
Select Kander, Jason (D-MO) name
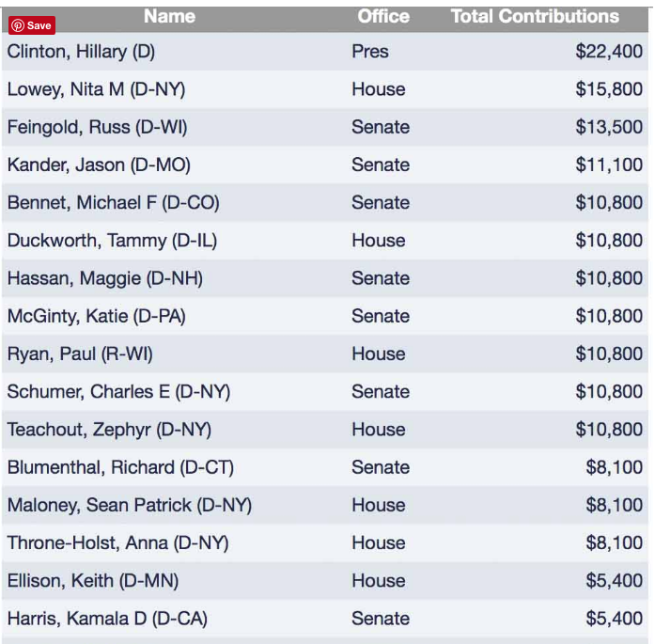coord(99,165)
